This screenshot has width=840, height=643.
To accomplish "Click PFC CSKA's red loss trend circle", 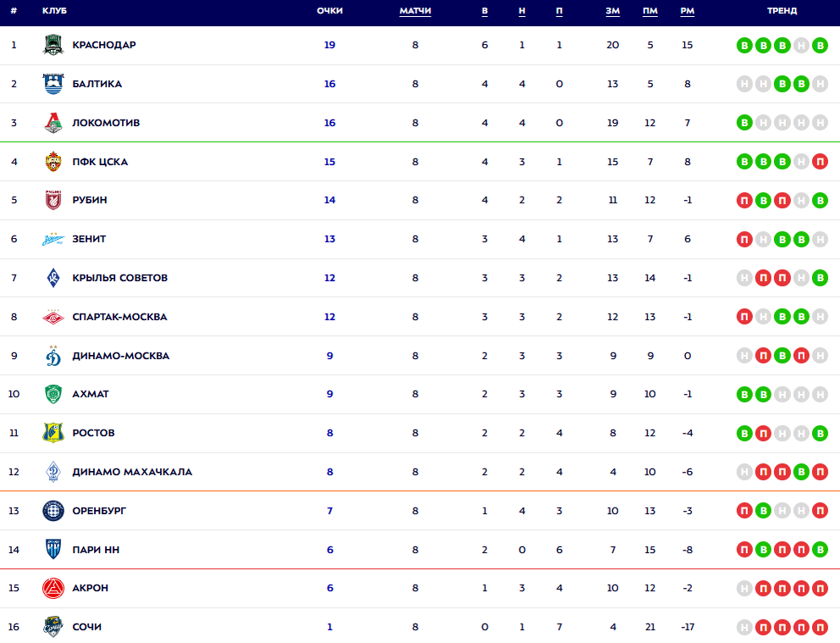I will tap(820, 162).
